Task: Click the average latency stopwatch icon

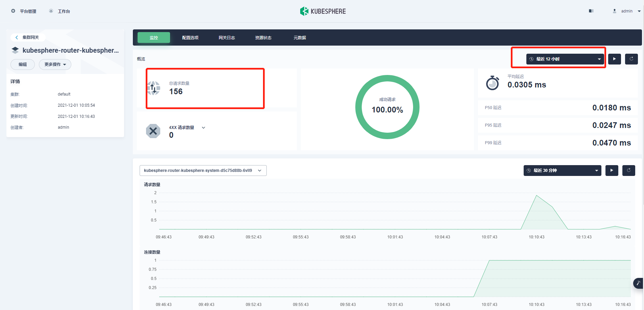Action: [x=493, y=83]
